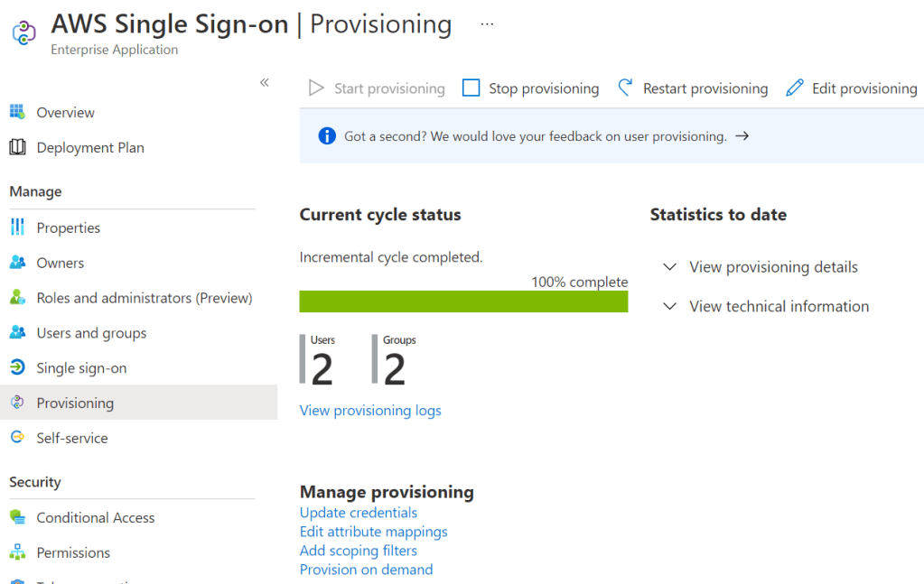924x584 pixels.
Task: Click the green 100% complete progress bar
Action: (x=463, y=301)
